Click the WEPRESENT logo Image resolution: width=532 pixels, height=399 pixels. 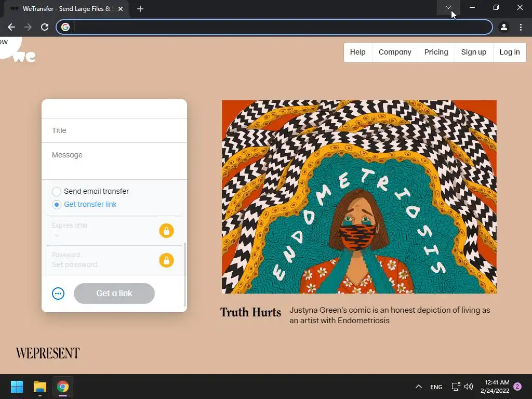pos(48,353)
